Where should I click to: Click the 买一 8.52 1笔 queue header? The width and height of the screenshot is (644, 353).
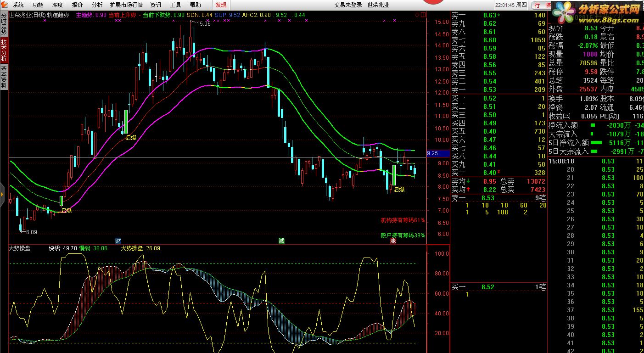(x=498, y=287)
